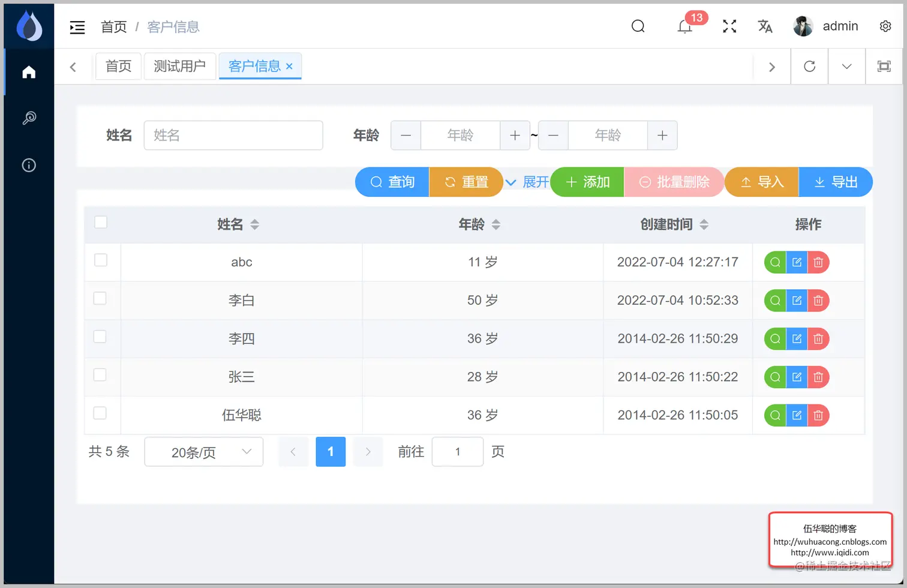Refresh the current tab page
The height and width of the screenshot is (588, 907).
(x=810, y=67)
